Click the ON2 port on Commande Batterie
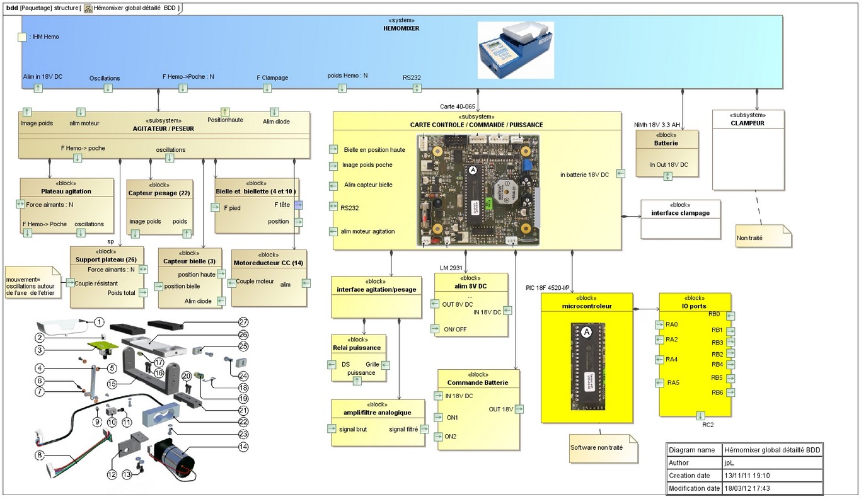 coord(438,437)
